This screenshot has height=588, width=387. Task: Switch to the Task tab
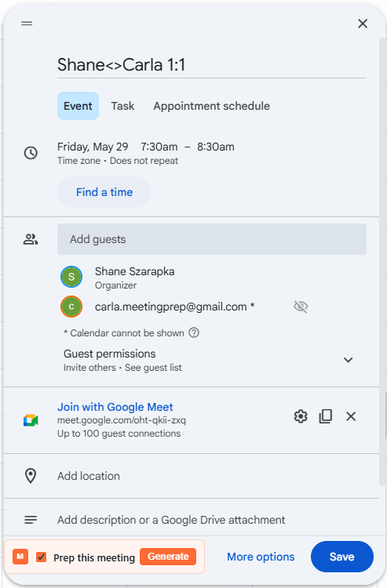(x=122, y=106)
